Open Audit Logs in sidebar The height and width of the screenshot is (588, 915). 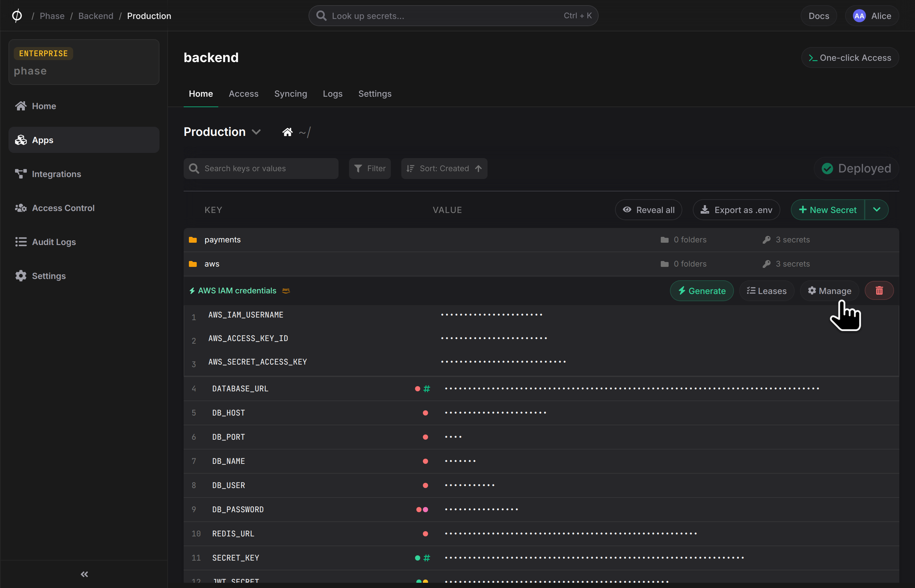84,242
